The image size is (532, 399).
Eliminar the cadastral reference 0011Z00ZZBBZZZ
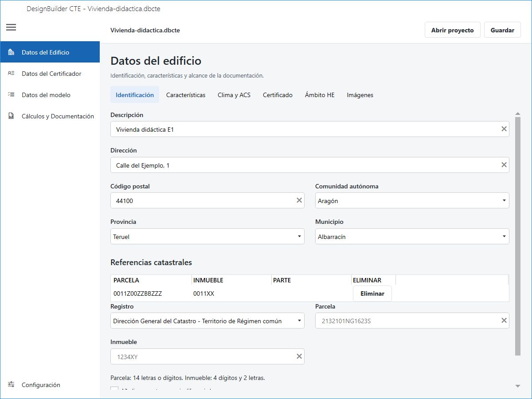[372, 293]
